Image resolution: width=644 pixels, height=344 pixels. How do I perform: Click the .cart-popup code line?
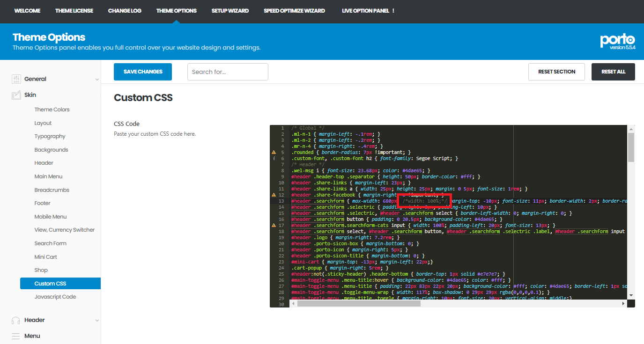341,268
